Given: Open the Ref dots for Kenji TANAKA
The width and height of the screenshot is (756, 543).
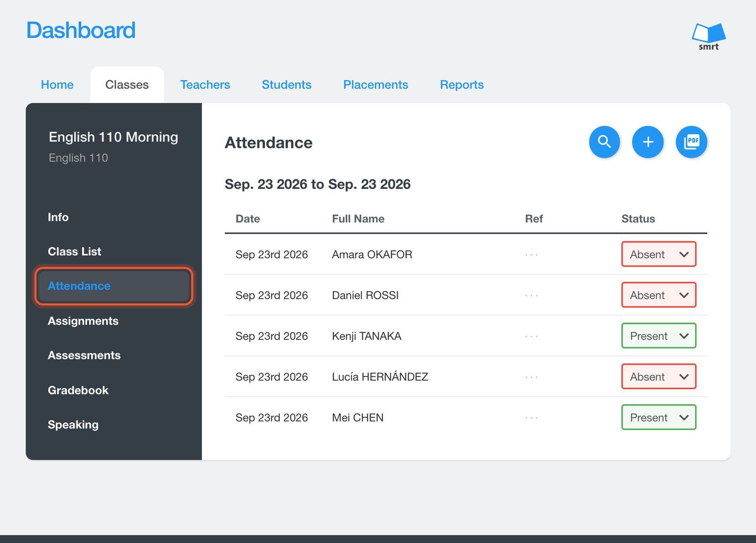Looking at the screenshot, I should [x=532, y=336].
